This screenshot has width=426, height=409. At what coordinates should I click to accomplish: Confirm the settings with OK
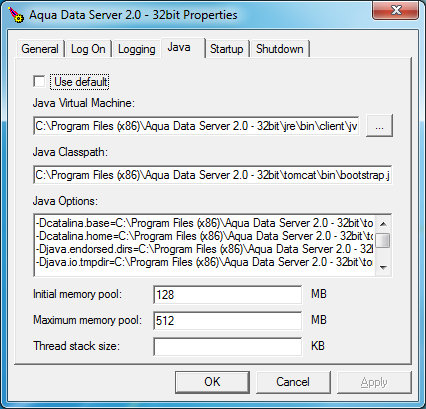[x=212, y=382]
